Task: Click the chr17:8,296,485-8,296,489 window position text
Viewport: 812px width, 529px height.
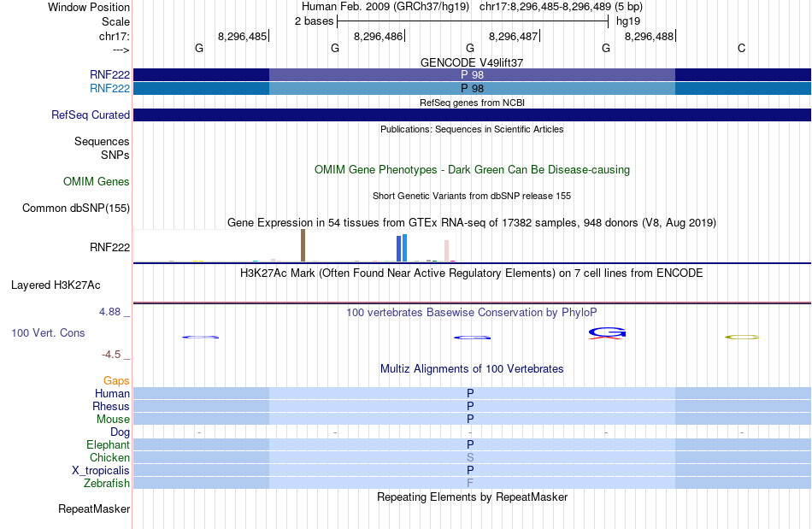Action: click(561, 7)
